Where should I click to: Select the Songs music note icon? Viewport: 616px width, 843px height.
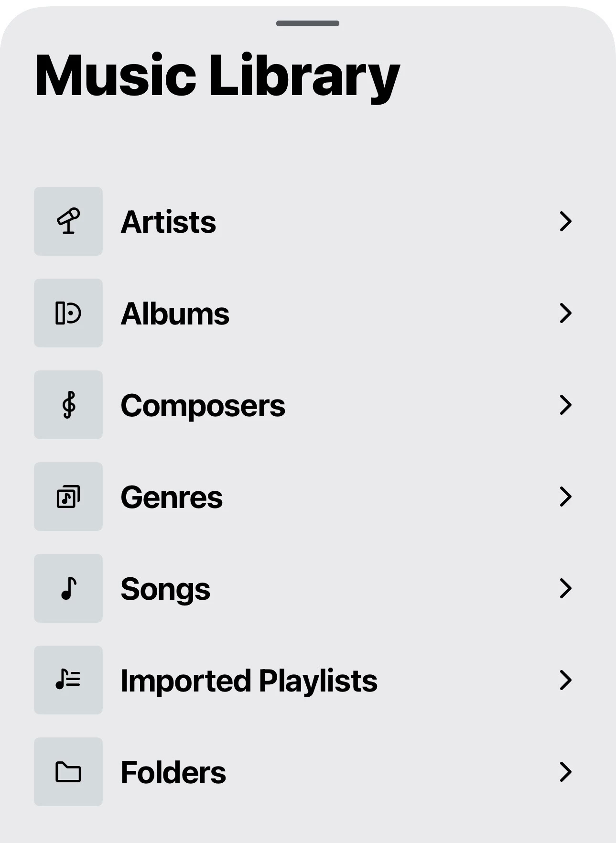(x=68, y=588)
